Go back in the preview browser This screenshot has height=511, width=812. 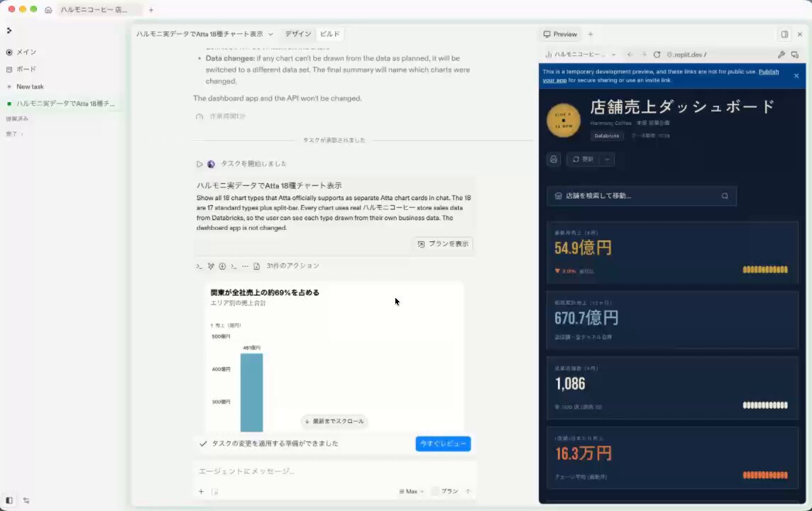pos(630,55)
